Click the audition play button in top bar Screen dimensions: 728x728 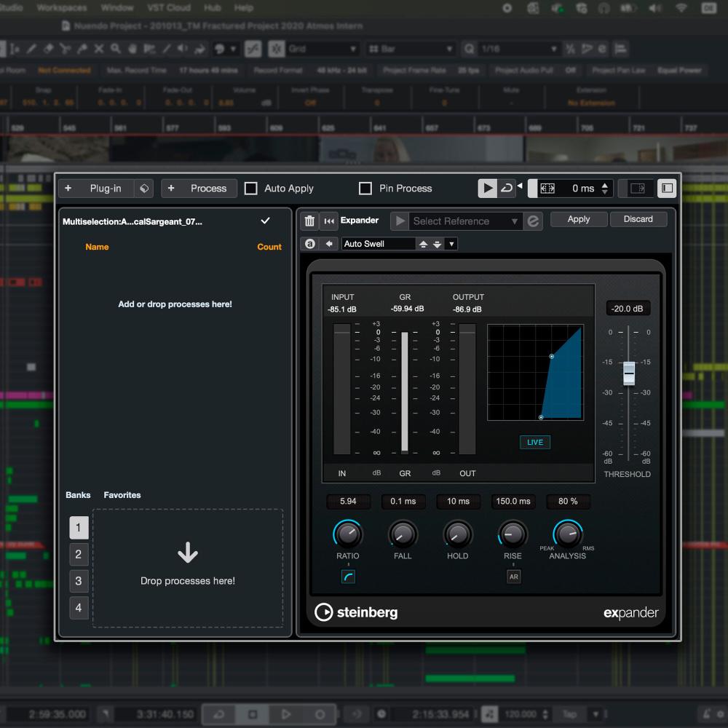[x=486, y=189]
